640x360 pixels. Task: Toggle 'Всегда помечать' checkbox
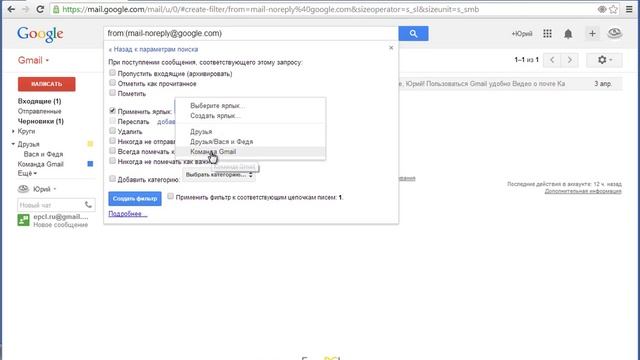(112, 151)
